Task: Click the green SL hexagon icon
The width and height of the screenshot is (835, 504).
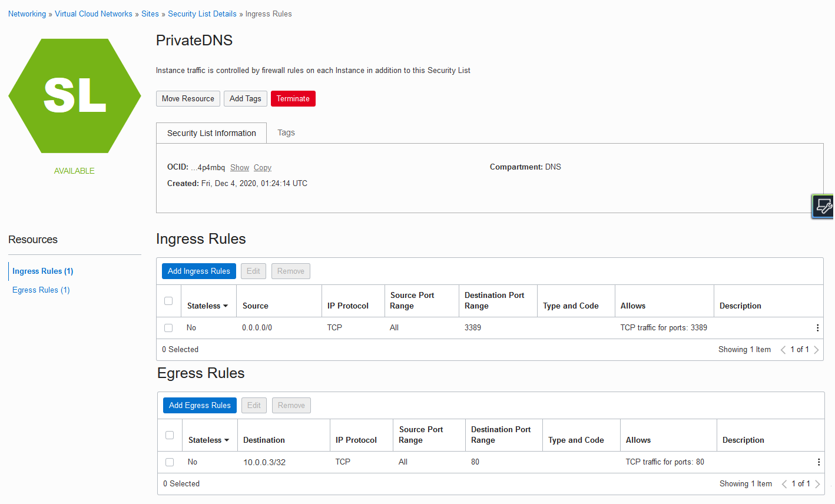Action: pos(75,96)
